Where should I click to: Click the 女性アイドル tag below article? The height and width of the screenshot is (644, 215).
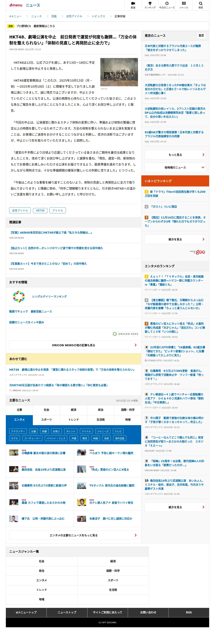click(20, 210)
